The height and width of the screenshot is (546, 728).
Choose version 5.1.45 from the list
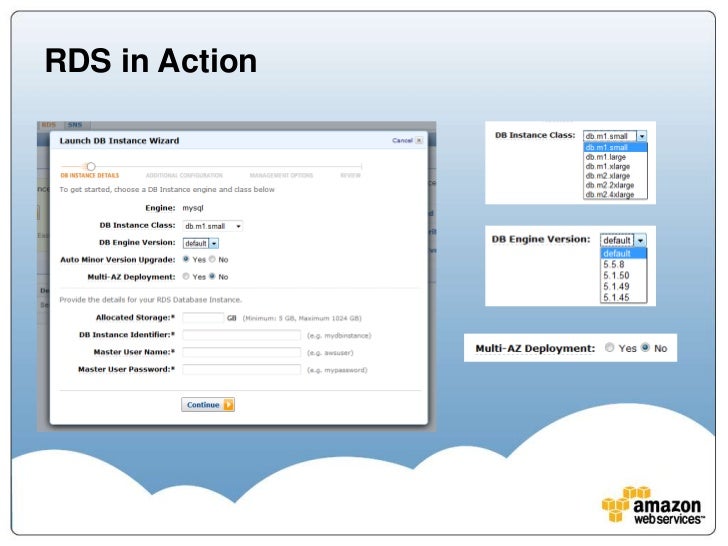click(x=624, y=297)
